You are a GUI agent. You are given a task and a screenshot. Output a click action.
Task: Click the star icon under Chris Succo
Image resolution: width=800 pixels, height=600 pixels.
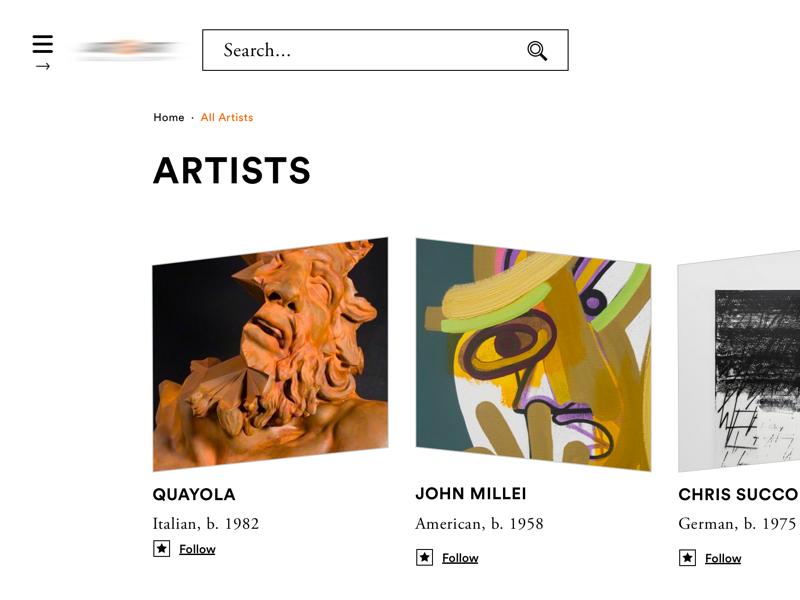(x=687, y=557)
